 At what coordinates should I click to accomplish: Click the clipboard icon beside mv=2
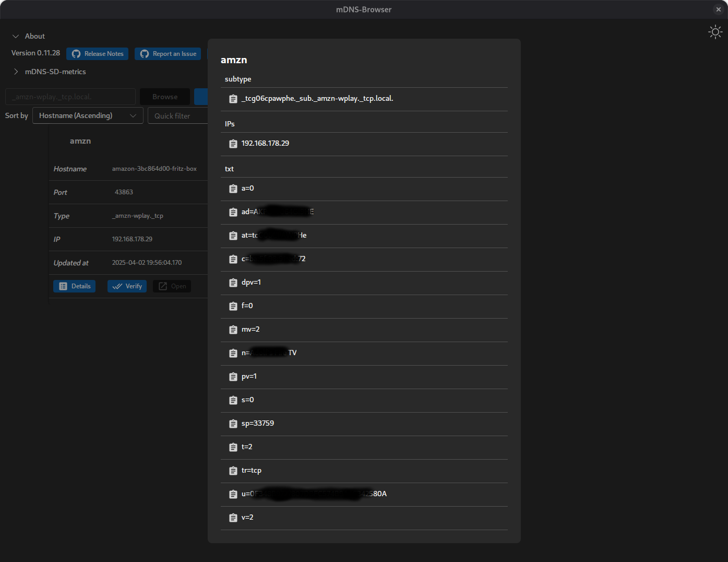(x=233, y=330)
